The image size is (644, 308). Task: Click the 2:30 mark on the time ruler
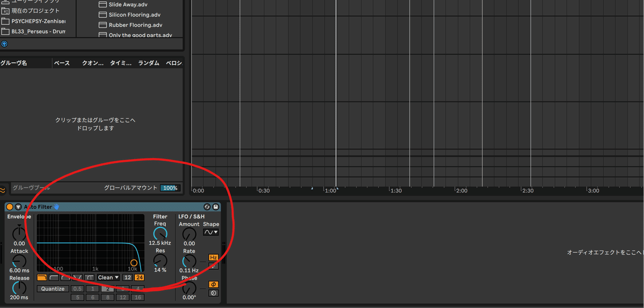[528, 191]
